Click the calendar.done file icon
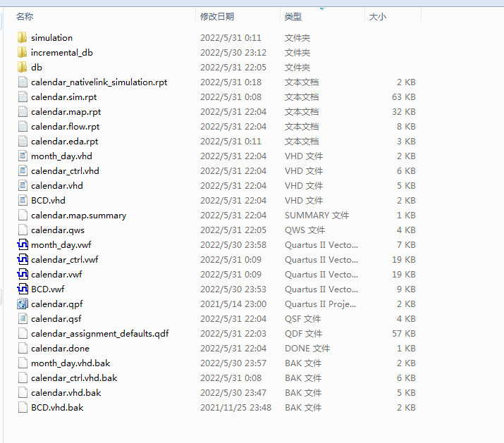 (x=23, y=348)
